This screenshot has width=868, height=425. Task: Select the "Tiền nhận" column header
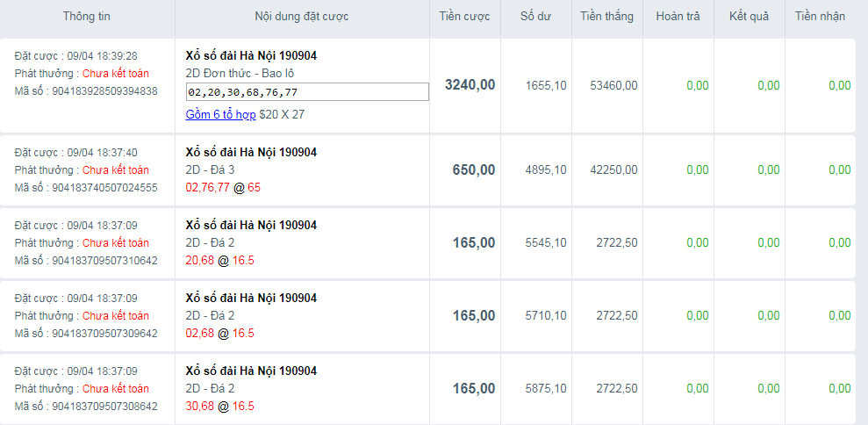[820, 17]
